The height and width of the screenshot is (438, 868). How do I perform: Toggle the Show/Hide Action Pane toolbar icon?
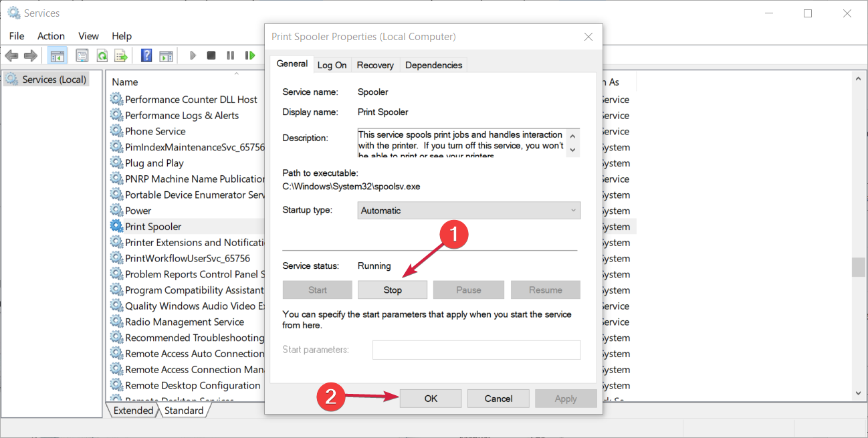166,56
